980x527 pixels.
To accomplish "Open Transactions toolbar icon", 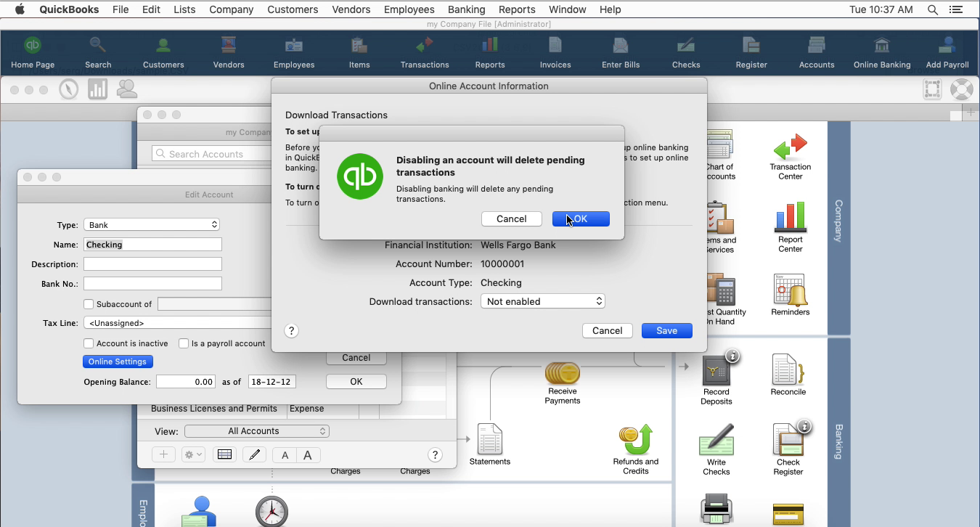I will click(x=425, y=53).
